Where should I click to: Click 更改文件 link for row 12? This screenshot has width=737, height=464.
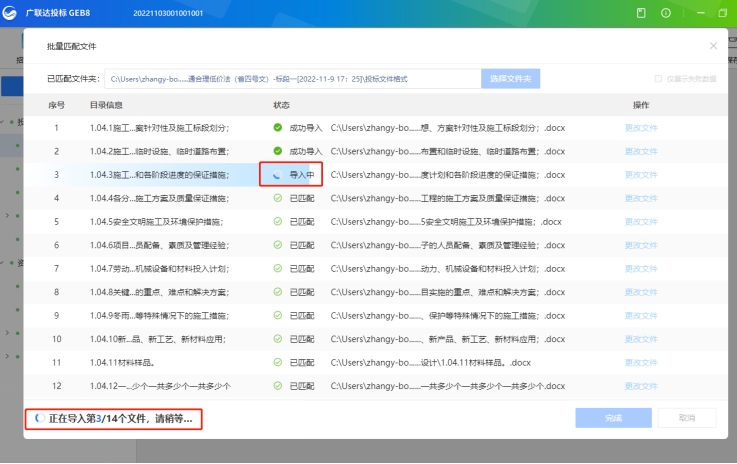641,385
